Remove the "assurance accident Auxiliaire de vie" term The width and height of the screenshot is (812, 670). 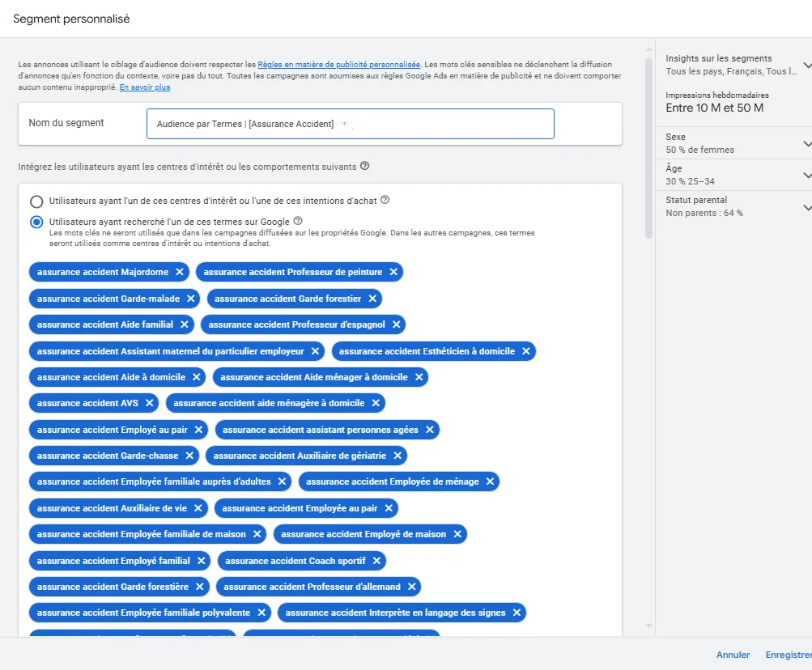click(x=197, y=507)
